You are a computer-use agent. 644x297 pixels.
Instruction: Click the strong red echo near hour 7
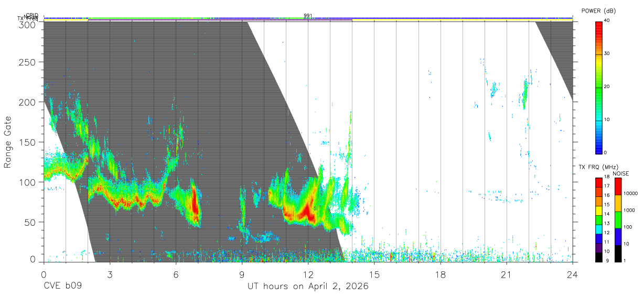(195, 203)
